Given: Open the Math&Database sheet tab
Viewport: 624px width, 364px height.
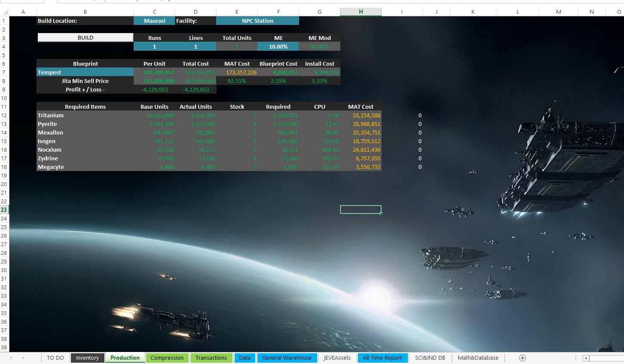Looking at the screenshot, I should (x=478, y=358).
